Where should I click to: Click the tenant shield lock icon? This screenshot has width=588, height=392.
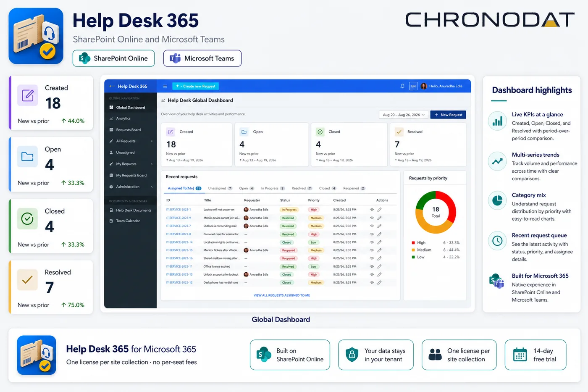click(x=352, y=355)
